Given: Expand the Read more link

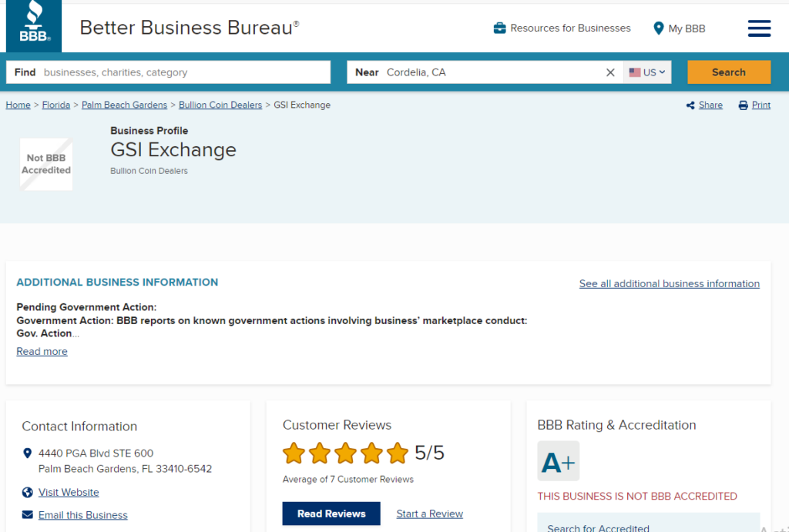Looking at the screenshot, I should tap(42, 352).
